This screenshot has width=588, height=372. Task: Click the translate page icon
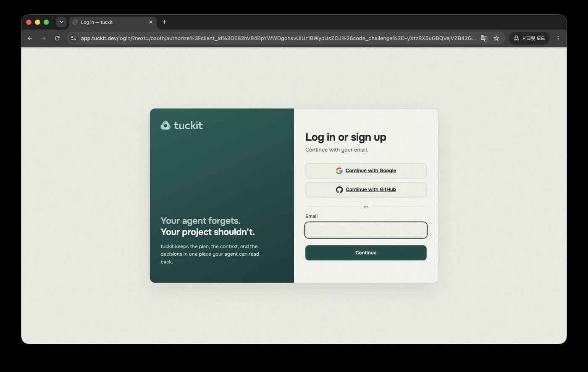(x=484, y=38)
